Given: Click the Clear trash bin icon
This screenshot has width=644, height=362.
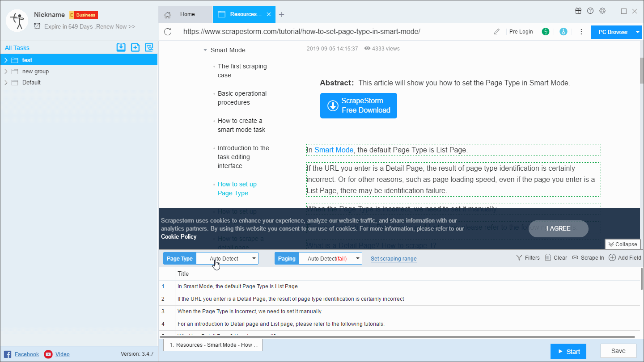Looking at the screenshot, I should pos(548,257).
